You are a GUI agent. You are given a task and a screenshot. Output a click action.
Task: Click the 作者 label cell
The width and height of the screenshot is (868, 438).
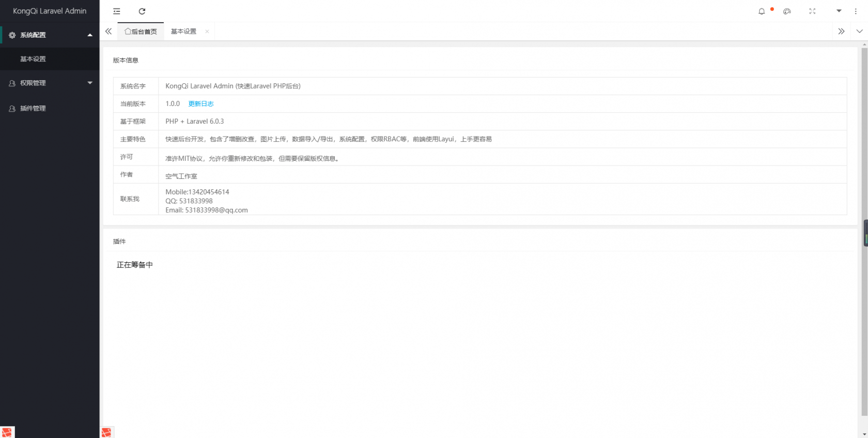[x=136, y=175]
